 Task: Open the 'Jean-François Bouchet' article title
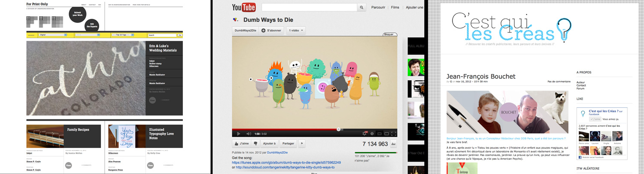click(481, 76)
